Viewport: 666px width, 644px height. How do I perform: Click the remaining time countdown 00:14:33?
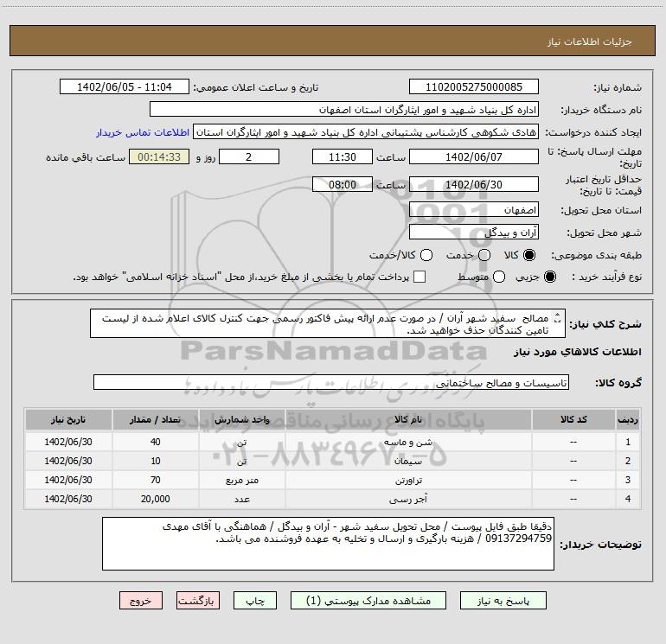click(x=159, y=156)
